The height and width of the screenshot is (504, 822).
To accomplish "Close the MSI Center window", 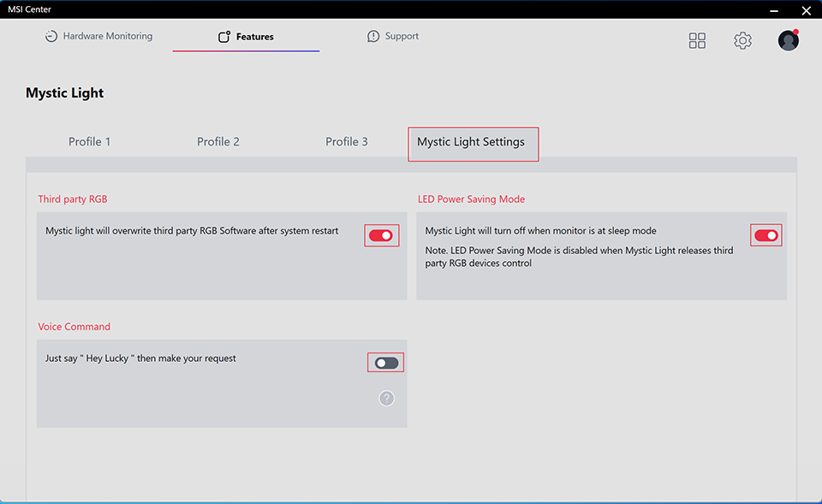I will pyautogui.click(x=807, y=10).
